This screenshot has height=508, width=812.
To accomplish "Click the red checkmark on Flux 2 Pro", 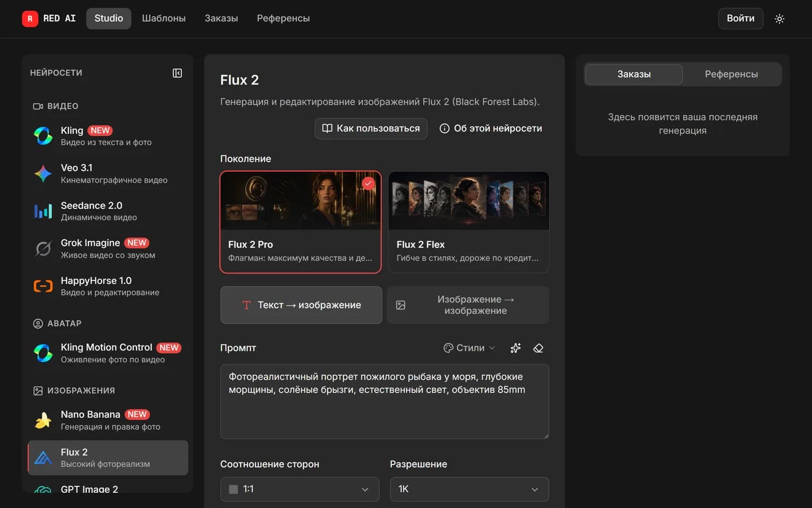I will click(x=368, y=183).
